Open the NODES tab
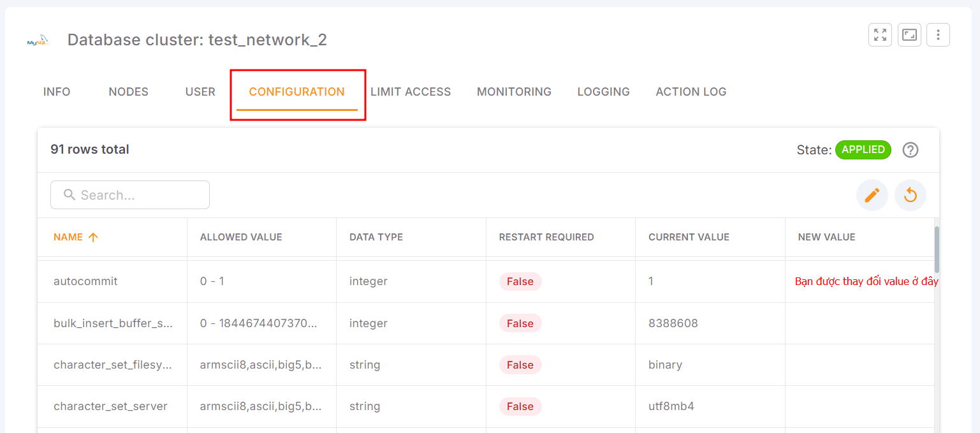Screen dimensions: 980x433 pyautogui.click(x=128, y=92)
